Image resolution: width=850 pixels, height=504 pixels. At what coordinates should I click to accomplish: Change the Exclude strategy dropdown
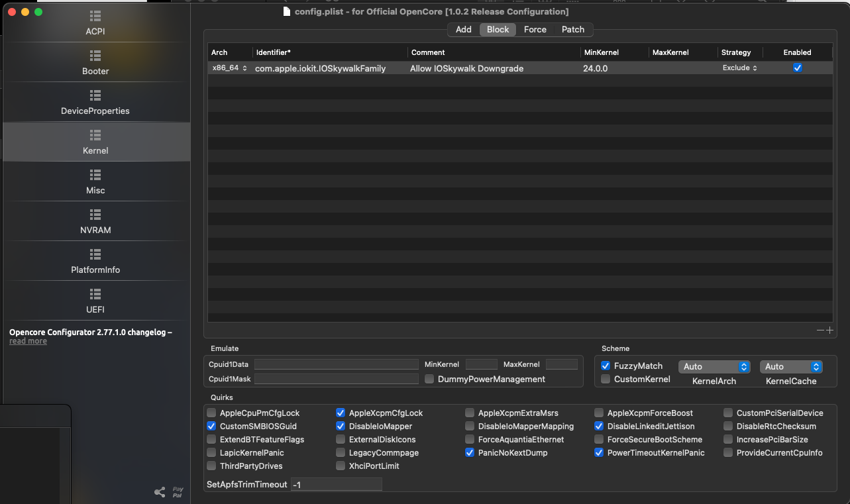pos(739,68)
